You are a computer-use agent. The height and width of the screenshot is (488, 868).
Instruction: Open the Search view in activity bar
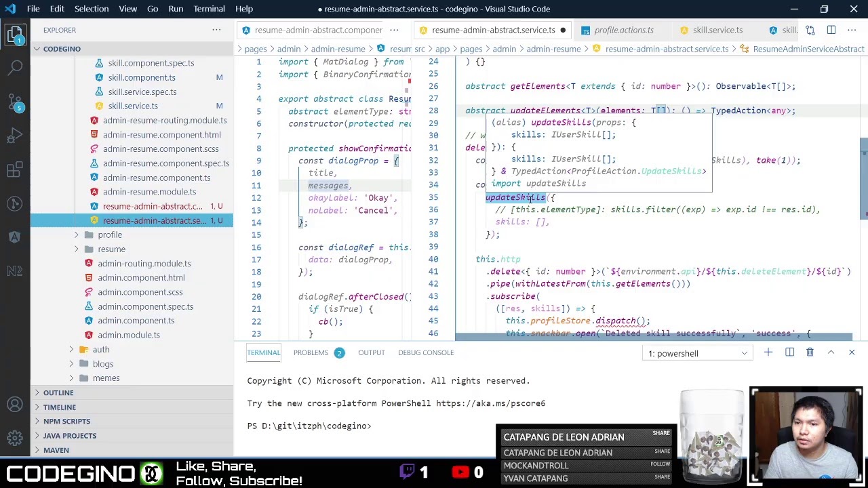point(15,68)
